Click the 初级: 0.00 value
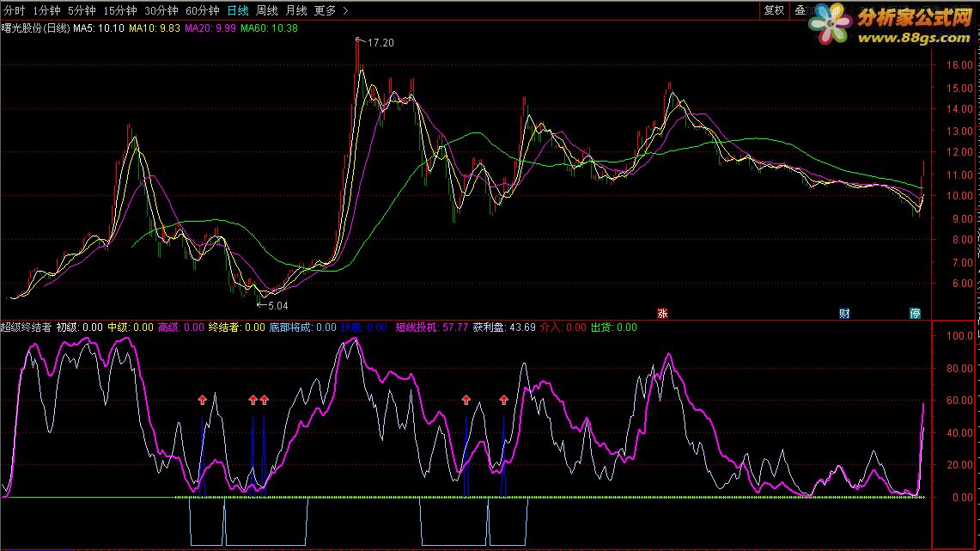Viewport: 980px width, 551px height. click(x=79, y=328)
